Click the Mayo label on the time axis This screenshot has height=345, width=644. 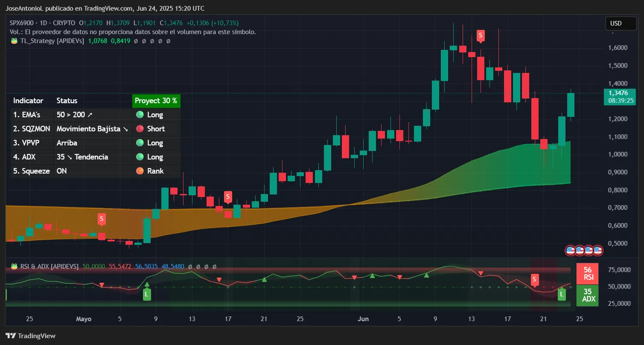(84, 319)
